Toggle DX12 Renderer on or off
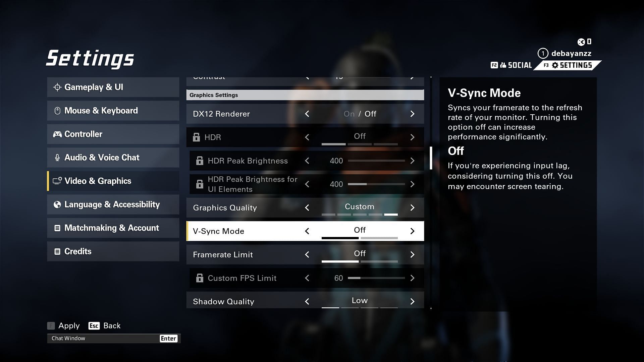Screen dimensions: 644x362 [x=411, y=114]
